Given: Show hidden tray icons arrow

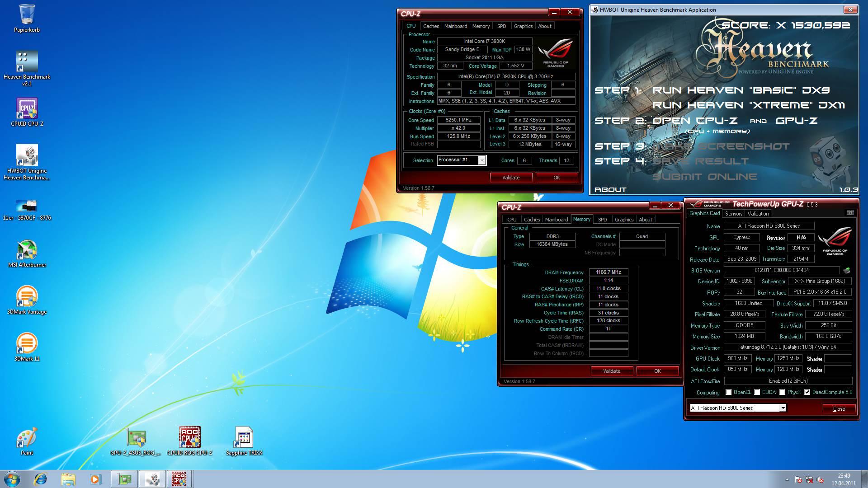Looking at the screenshot, I should coord(787,479).
